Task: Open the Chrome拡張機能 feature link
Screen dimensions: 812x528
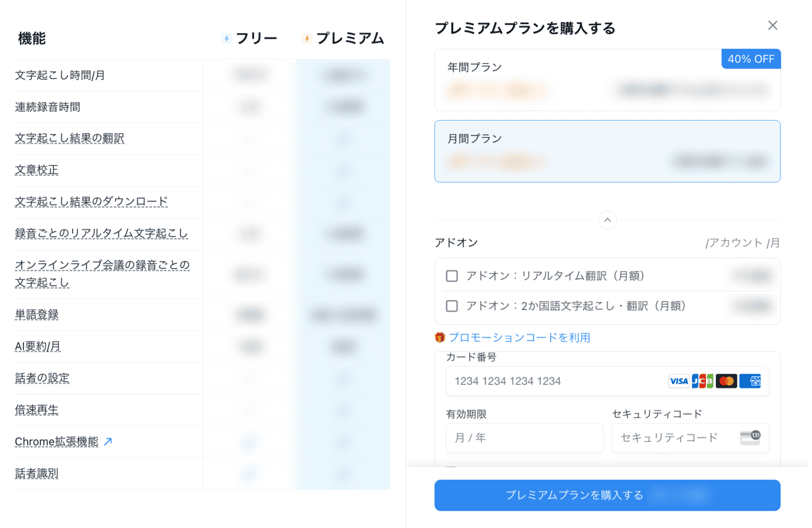Action: point(56,442)
